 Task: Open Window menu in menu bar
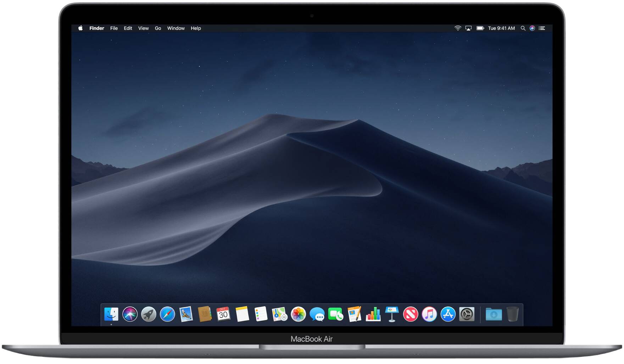click(176, 28)
